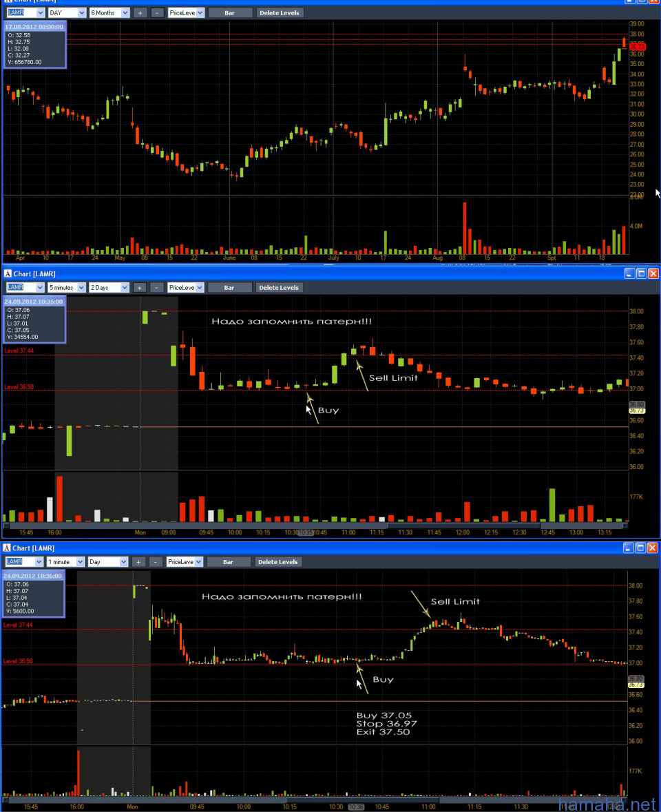Click the '24.09.2012 10:35:00' date header

coord(34,302)
